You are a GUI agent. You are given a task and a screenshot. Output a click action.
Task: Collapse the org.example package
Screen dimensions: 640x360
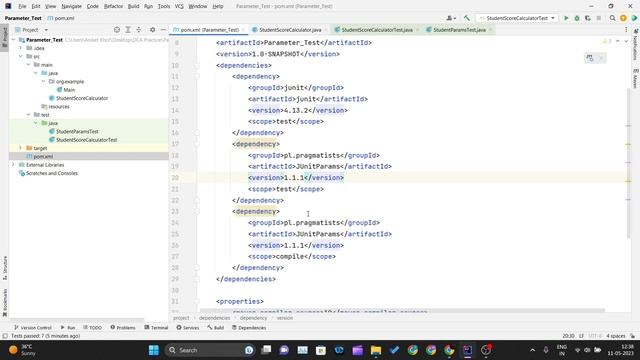[44, 82]
